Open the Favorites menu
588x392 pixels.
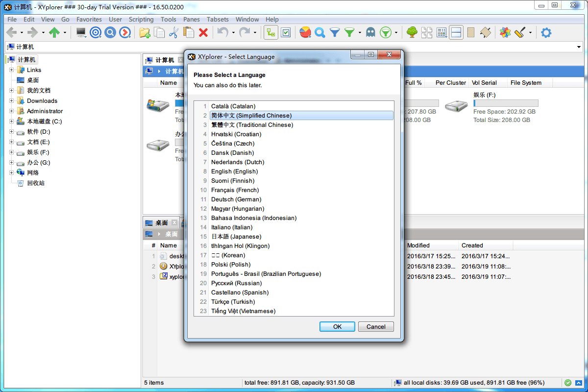(x=89, y=20)
